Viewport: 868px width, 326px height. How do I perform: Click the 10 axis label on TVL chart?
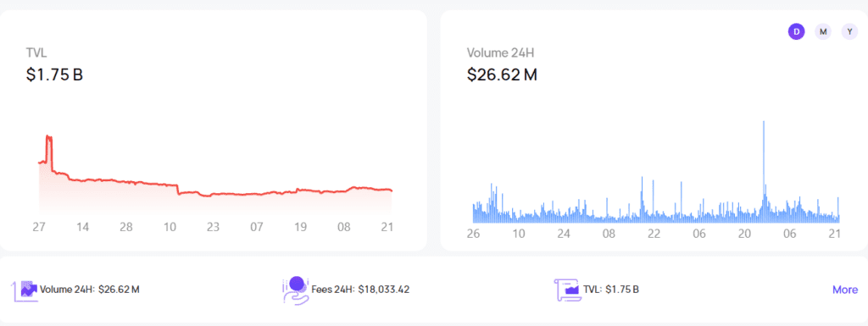point(170,227)
